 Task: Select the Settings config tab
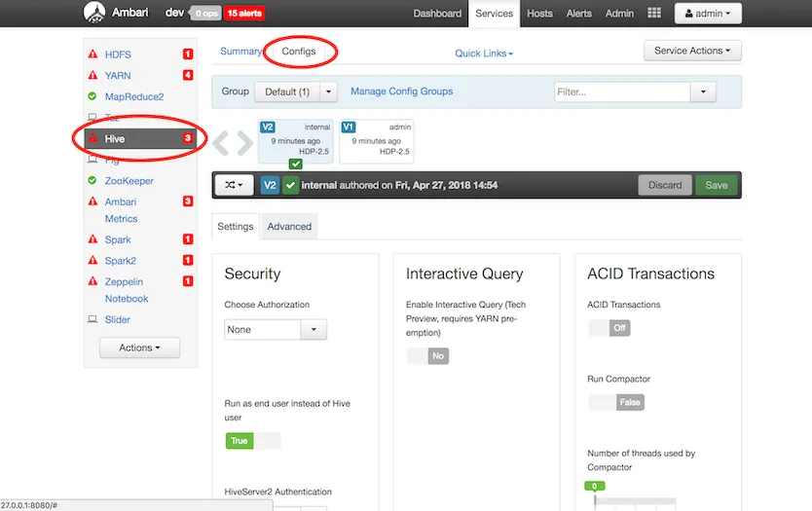click(236, 226)
